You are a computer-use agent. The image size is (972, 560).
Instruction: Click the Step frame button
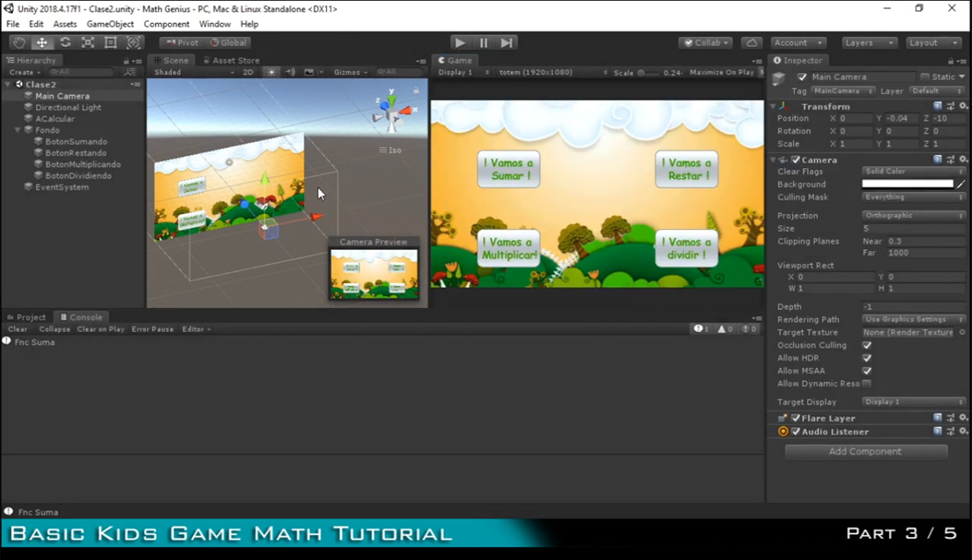pos(507,42)
